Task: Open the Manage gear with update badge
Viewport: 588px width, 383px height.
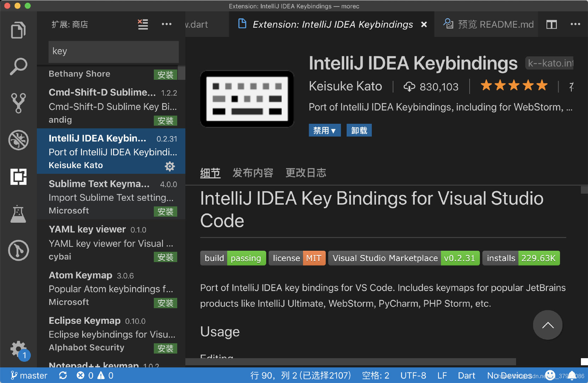Action: click(x=19, y=350)
